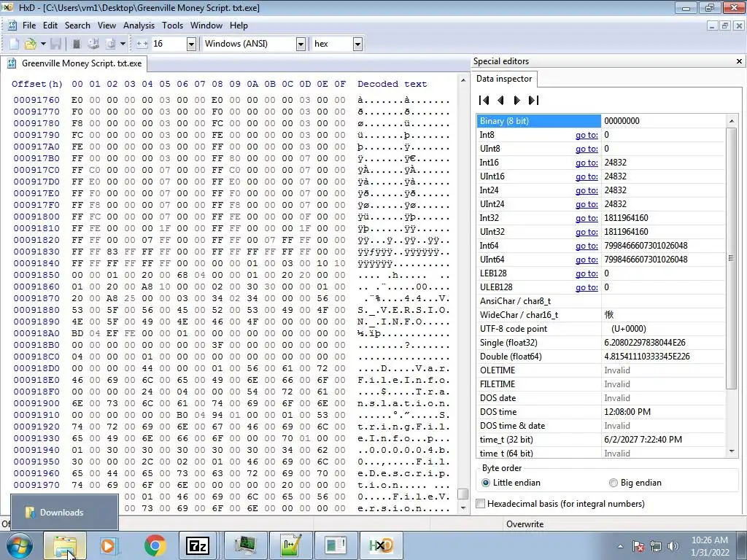Click hex view scrollbar up arrow
Viewport: 747px width, 560px height.
(x=463, y=80)
